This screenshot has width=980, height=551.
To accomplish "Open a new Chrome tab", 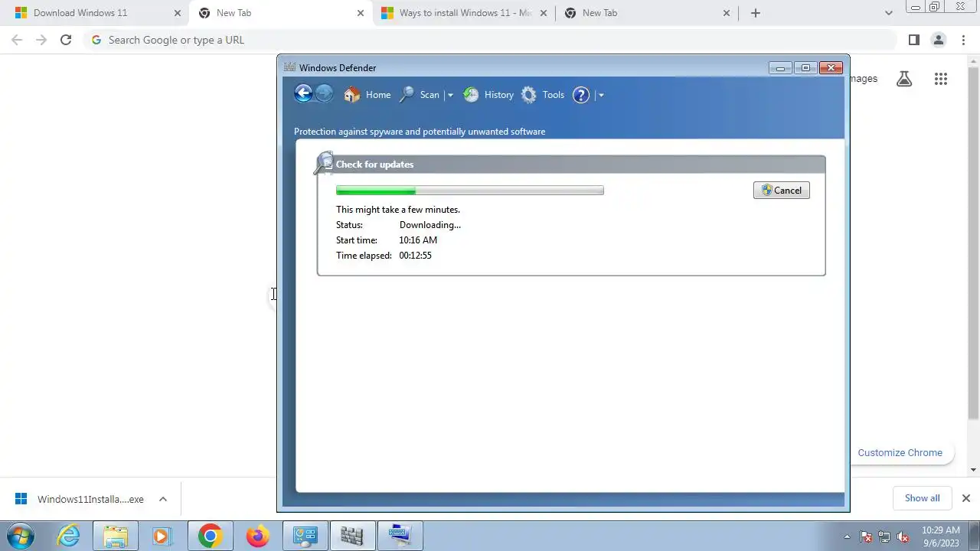I will tap(756, 13).
